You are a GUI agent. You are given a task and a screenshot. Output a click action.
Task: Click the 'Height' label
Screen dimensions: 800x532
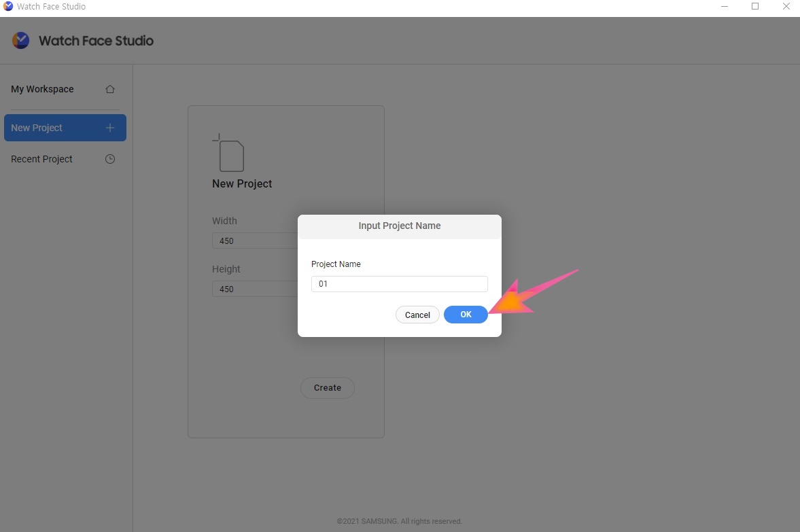[x=226, y=269]
